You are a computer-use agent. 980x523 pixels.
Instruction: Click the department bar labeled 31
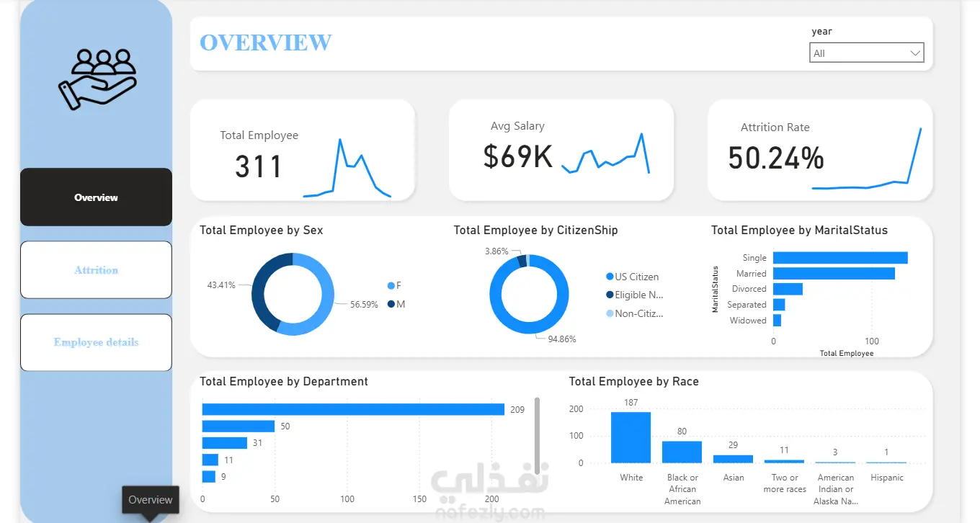click(x=225, y=443)
